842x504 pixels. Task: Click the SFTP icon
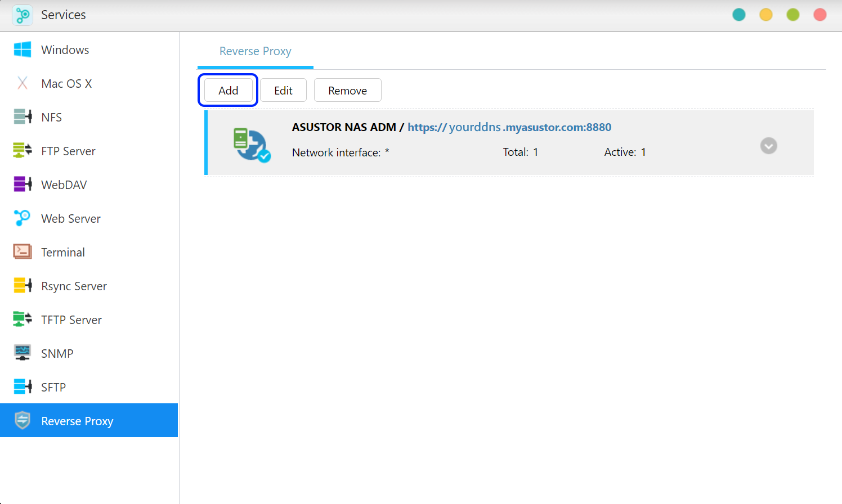pos(23,387)
